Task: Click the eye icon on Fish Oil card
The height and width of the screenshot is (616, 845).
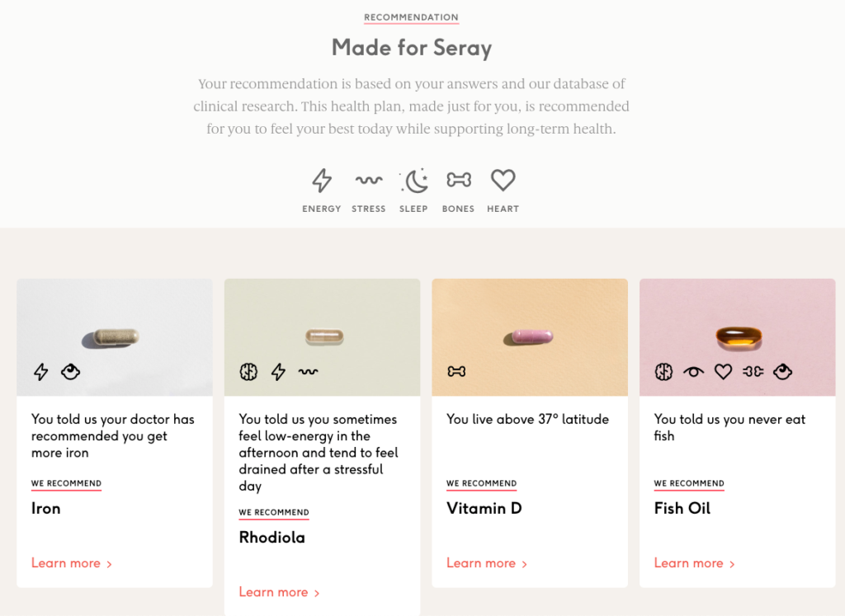Action: [693, 372]
